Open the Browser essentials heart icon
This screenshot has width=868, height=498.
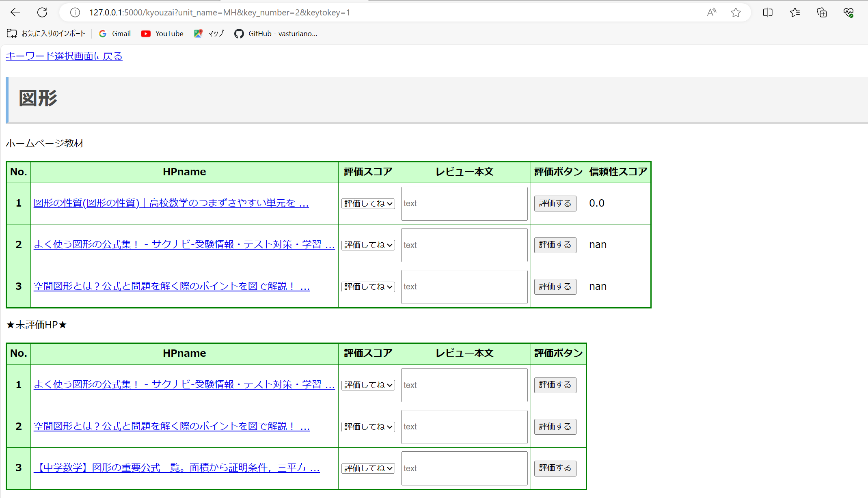point(848,13)
